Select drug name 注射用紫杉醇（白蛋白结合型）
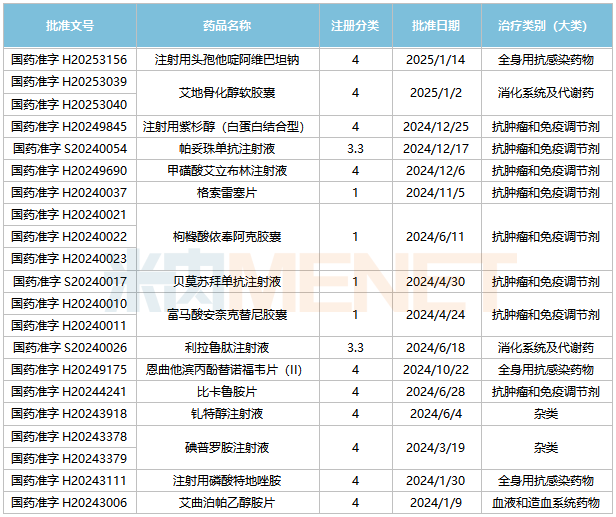 pyautogui.click(x=224, y=126)
